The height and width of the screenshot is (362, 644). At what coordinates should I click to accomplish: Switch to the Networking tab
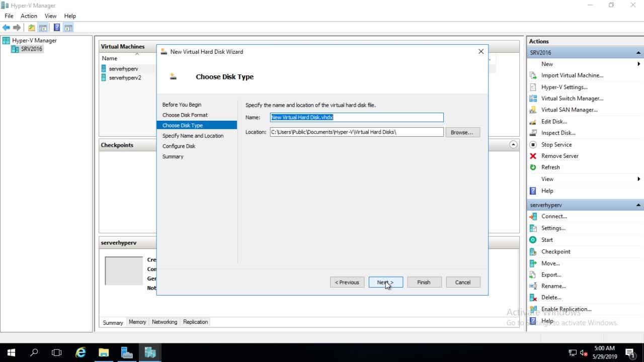click(x=165, y=322)
